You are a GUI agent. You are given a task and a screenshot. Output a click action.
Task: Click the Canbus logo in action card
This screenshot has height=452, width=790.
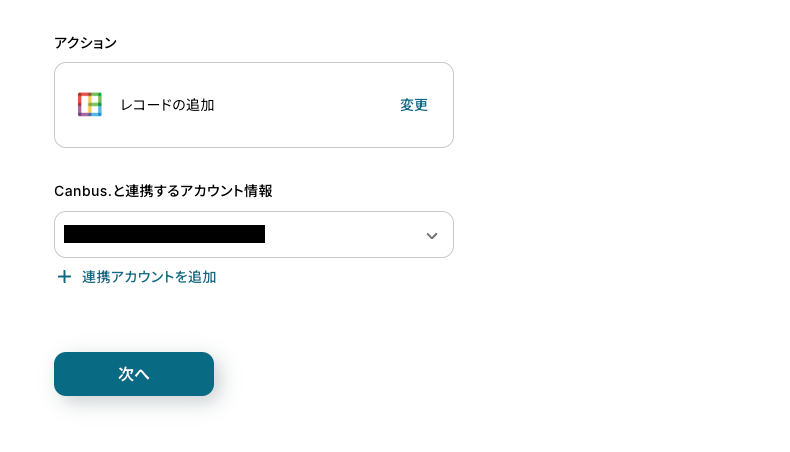(x=90, y=105)
